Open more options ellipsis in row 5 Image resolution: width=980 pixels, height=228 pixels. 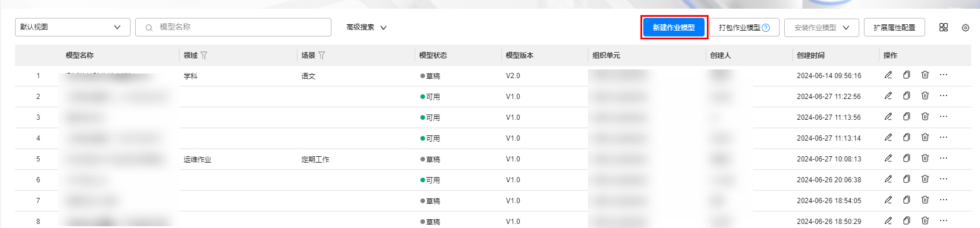point(944,158)
